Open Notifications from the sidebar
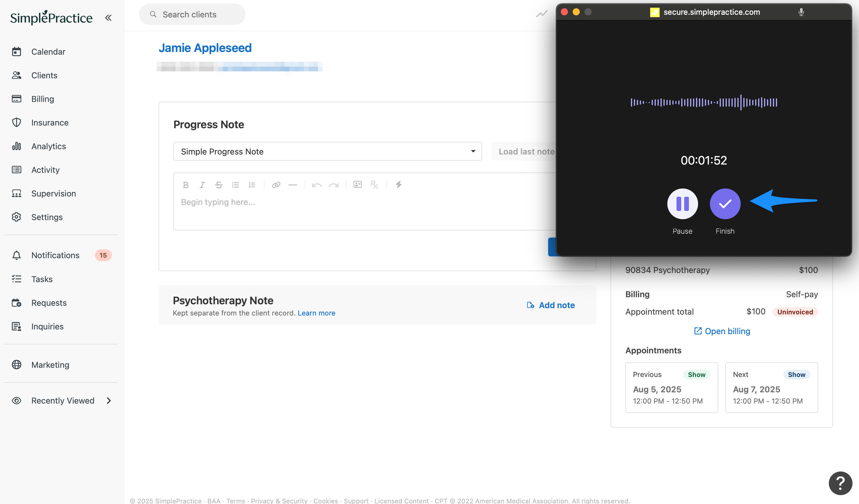Screen dimensions: 859x504 click(x=55, y=255)
